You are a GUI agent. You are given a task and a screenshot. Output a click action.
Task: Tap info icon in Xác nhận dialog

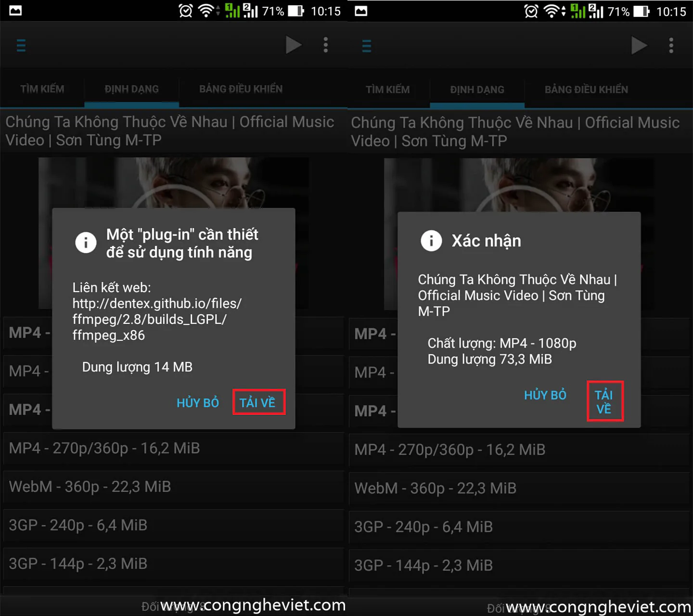pos(431,240)
